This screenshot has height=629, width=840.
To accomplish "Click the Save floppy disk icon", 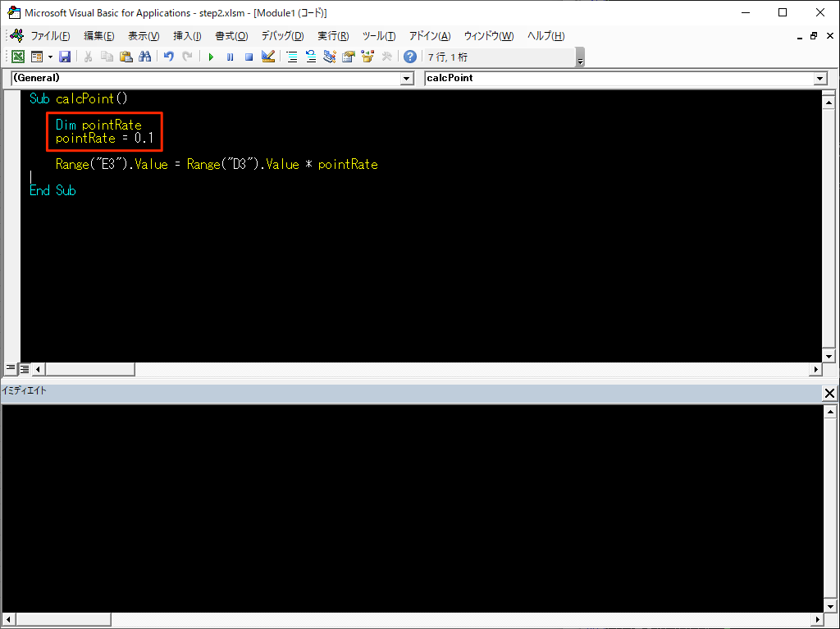I will (x=65, y=57).
